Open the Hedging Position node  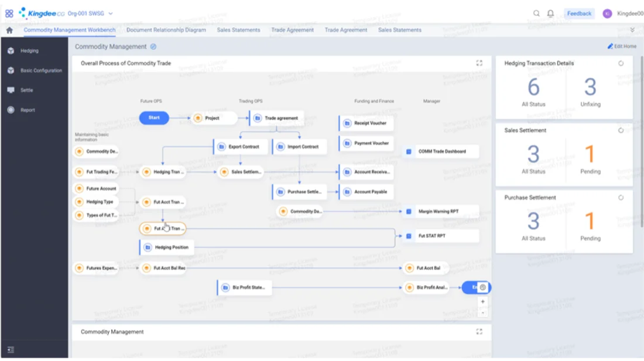[x=167, y=247]
